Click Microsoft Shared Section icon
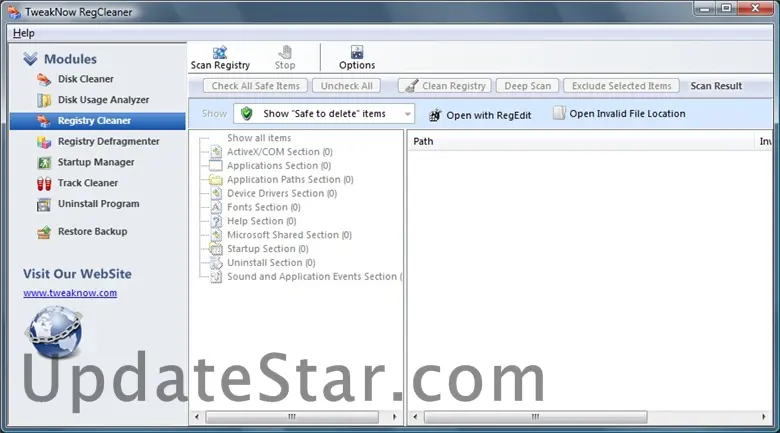Screen dimensions: 780x433 point(216,235)
